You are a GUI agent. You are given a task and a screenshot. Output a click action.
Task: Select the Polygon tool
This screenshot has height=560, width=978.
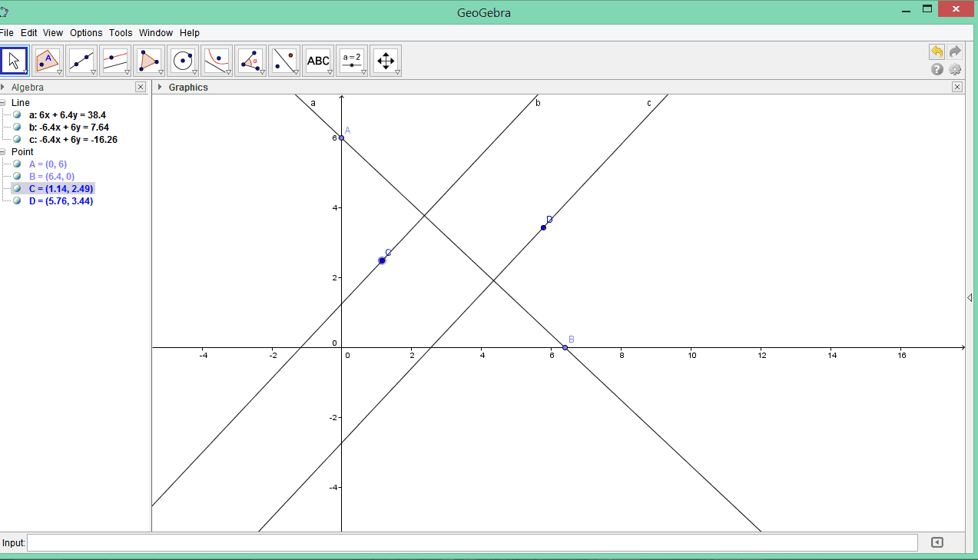150,61
